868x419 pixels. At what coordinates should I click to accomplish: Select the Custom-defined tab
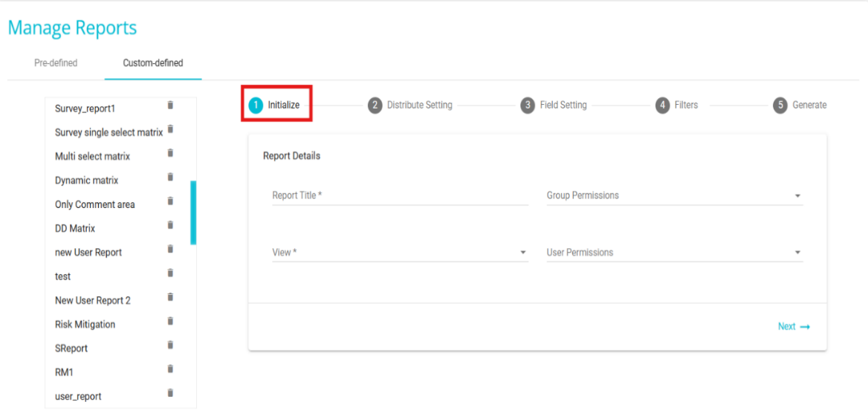(x=153, y=63)
